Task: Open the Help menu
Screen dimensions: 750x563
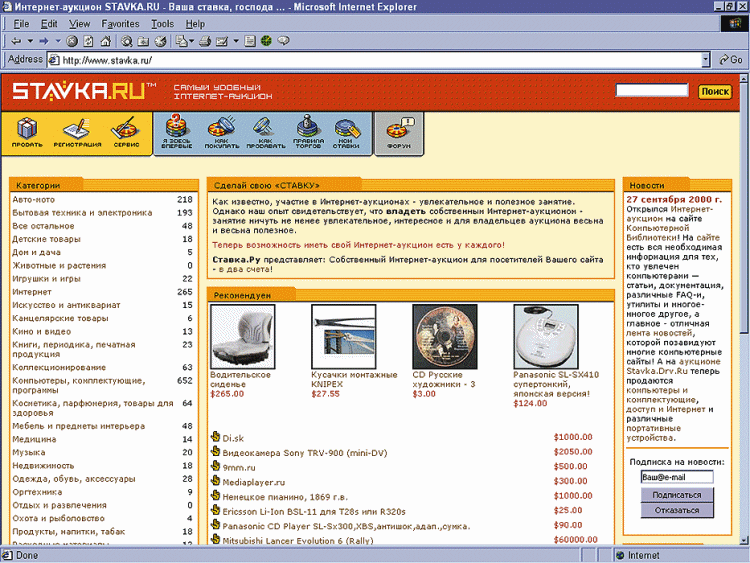Action: click(x=195, y=24)
